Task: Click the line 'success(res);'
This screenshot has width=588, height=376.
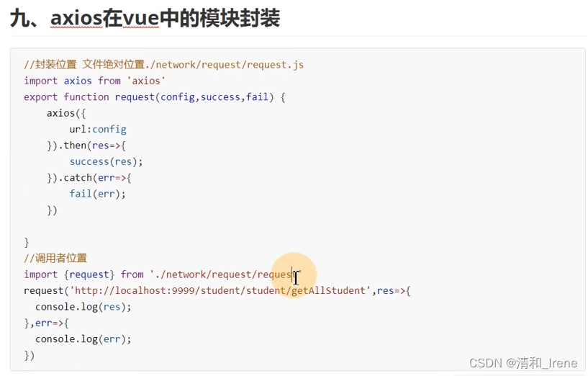Action: coord(106,161)
